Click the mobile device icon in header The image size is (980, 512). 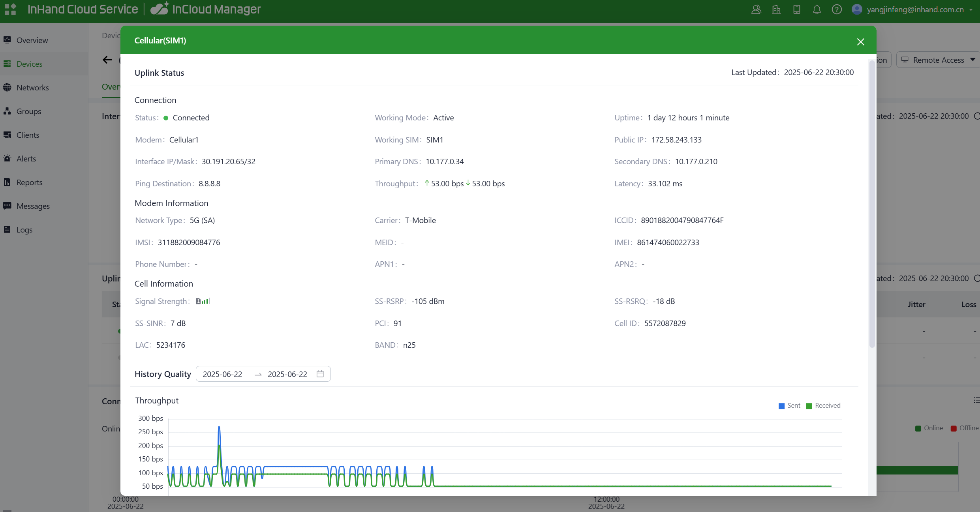[796, 9]
